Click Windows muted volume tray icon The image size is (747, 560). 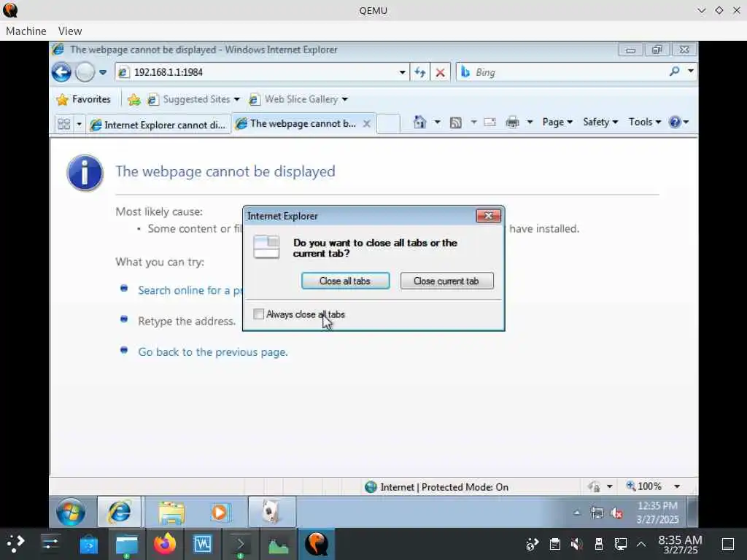617,513
